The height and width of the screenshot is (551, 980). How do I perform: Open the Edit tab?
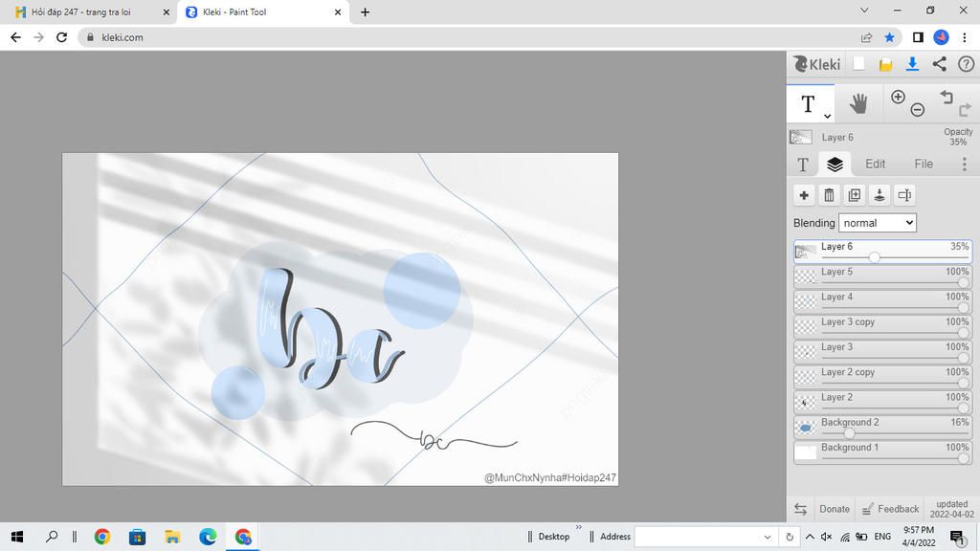[x=875, y=164]
